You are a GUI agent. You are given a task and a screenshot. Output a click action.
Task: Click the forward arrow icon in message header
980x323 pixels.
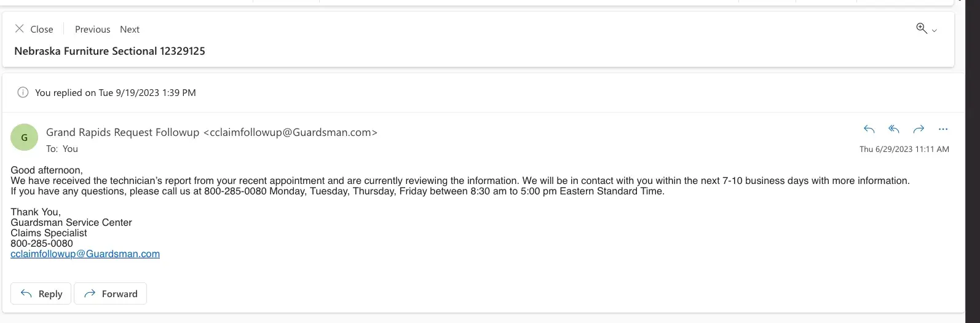[x=919, y=129]
